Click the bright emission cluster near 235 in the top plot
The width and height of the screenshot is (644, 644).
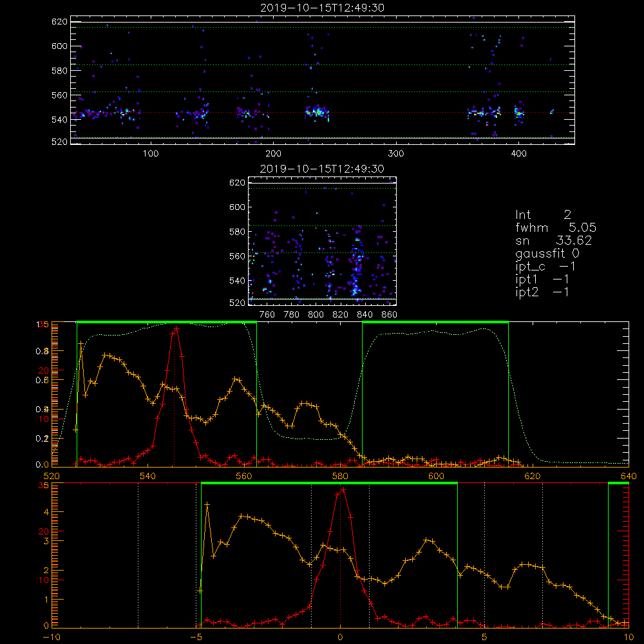tap(317, 111)
